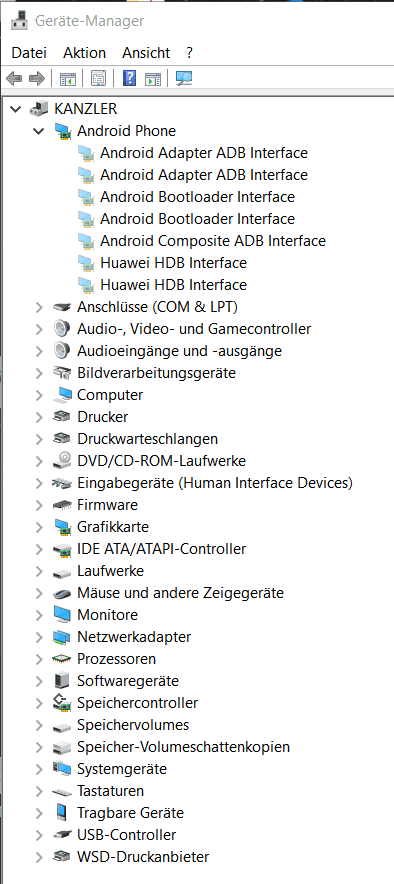Select the first Huawei HDB Interface entry
Image resolution: width=394 pixels, height=884 pixels.
[174, 263]
